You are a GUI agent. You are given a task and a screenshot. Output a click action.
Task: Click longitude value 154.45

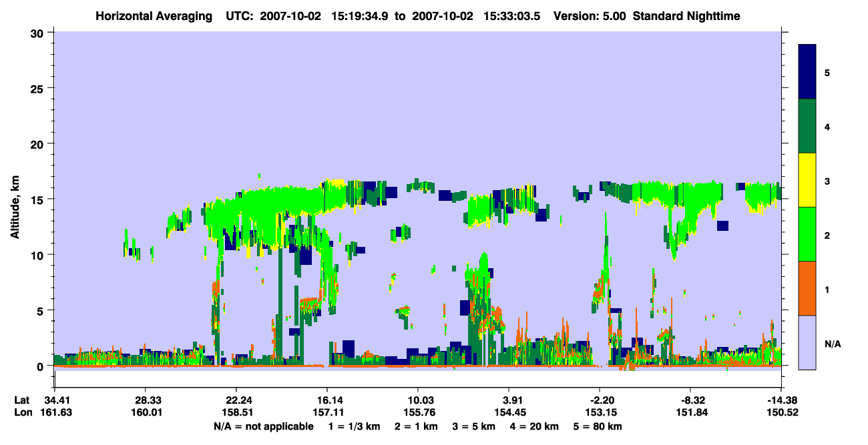[509, 413]
